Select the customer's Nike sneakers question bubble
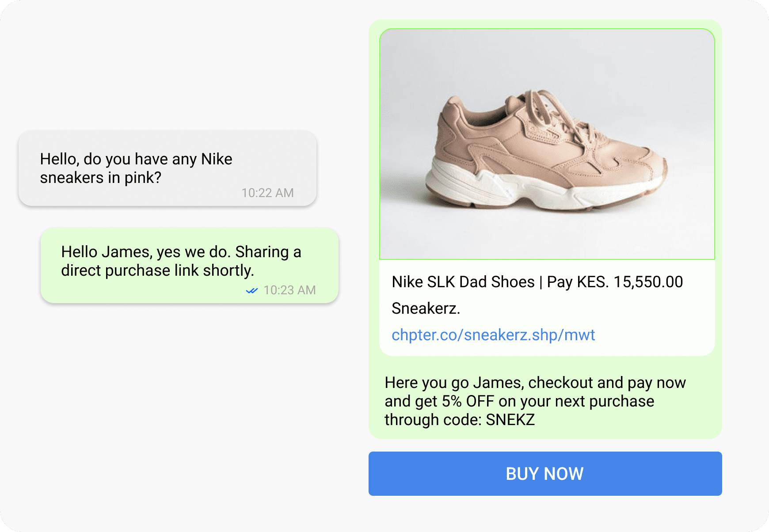769x532 pixels. [x=168, y=168]
